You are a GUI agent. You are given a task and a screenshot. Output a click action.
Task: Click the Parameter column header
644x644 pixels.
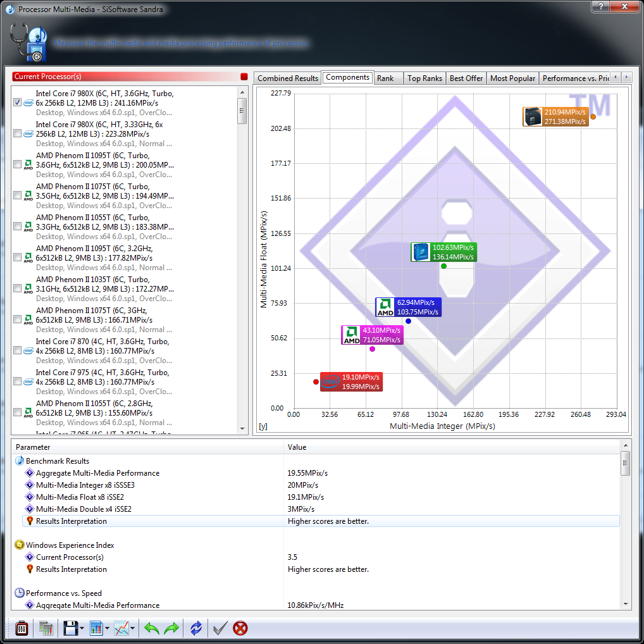pyautogui.click(x=148, y=447)
